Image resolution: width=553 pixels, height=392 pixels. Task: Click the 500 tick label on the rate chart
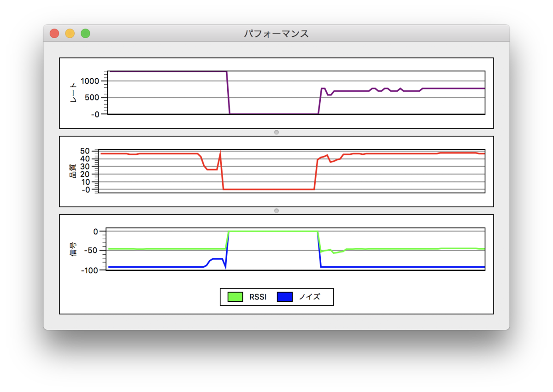point(92,98)
